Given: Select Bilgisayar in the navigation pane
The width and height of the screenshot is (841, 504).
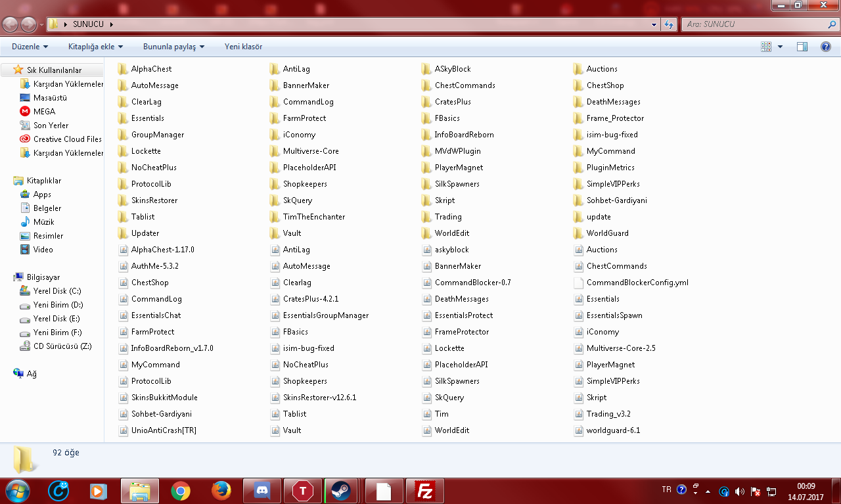Looking at the screenshot, I should [43, 277].
